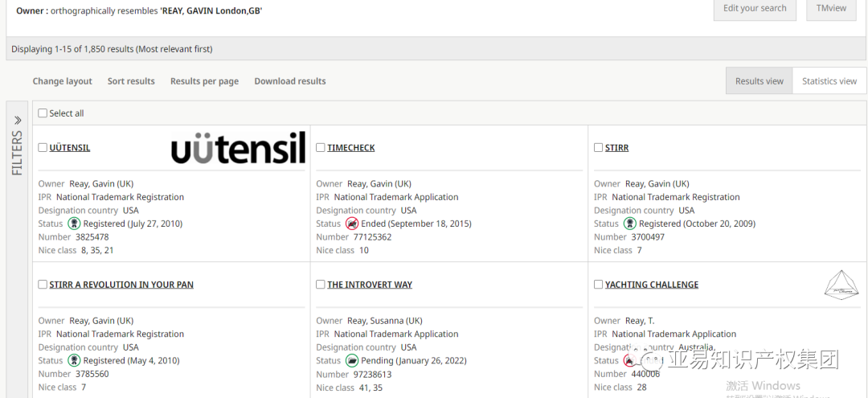868x398 pixels.
Task: Click the Edit your search button
Action: point(755,9)
